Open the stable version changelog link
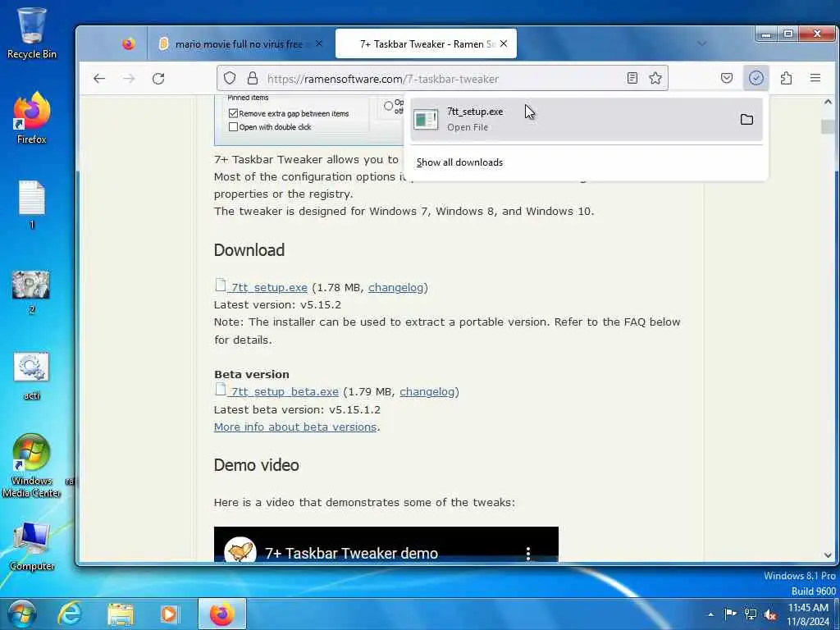840x630 pixels. [395, 288]
